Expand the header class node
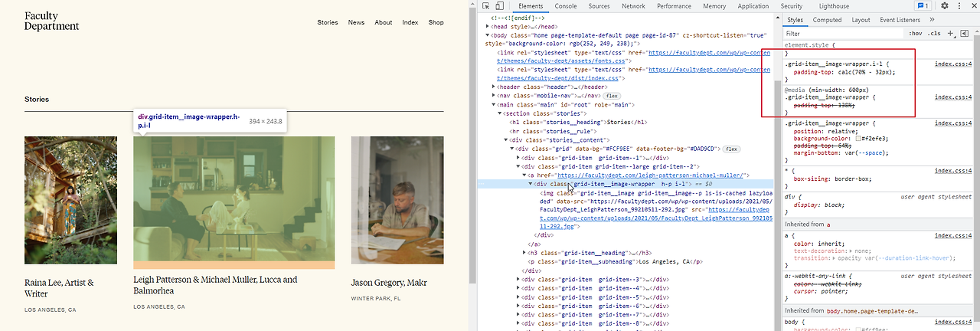This screenshot has height=331, width=980. click(x=493, y=87)
